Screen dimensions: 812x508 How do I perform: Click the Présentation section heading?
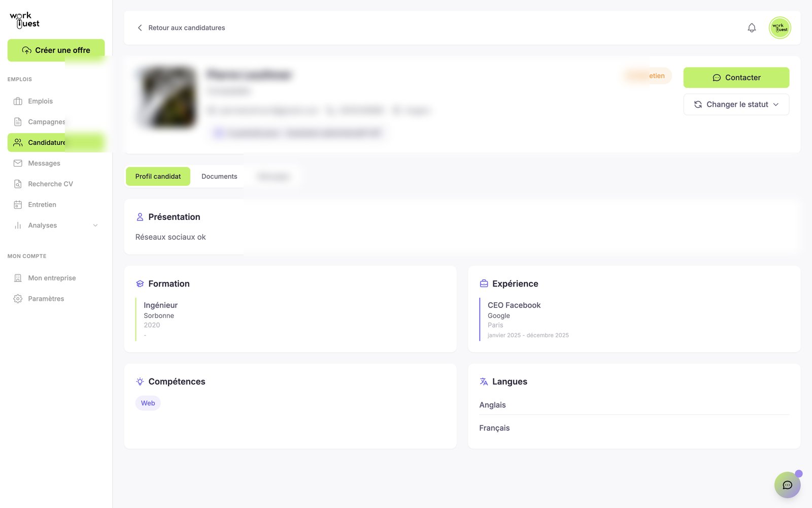point(174,217)
